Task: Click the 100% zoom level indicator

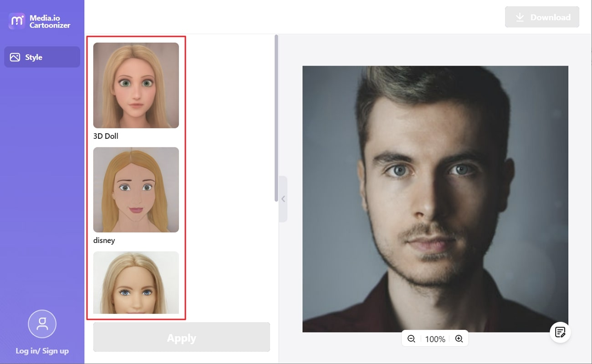Action: [435, 339]
